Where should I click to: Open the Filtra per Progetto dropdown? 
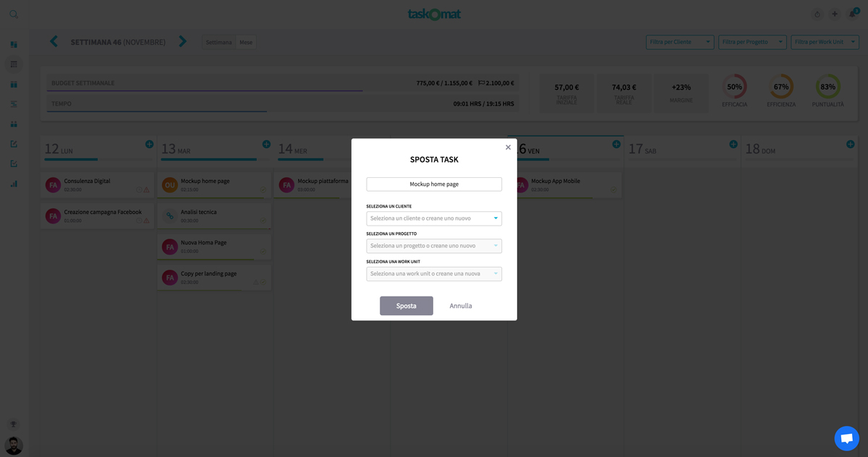752,42
